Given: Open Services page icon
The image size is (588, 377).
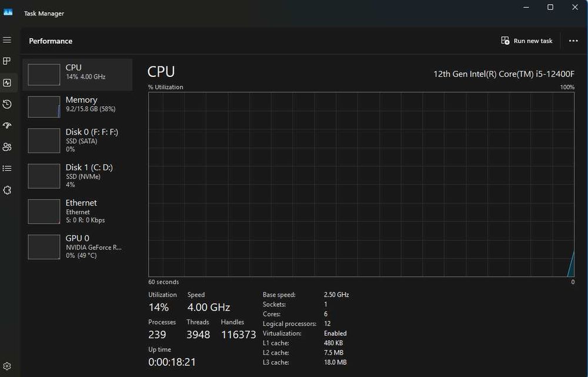Looking at the screenshot, I should tap(7, 190).
